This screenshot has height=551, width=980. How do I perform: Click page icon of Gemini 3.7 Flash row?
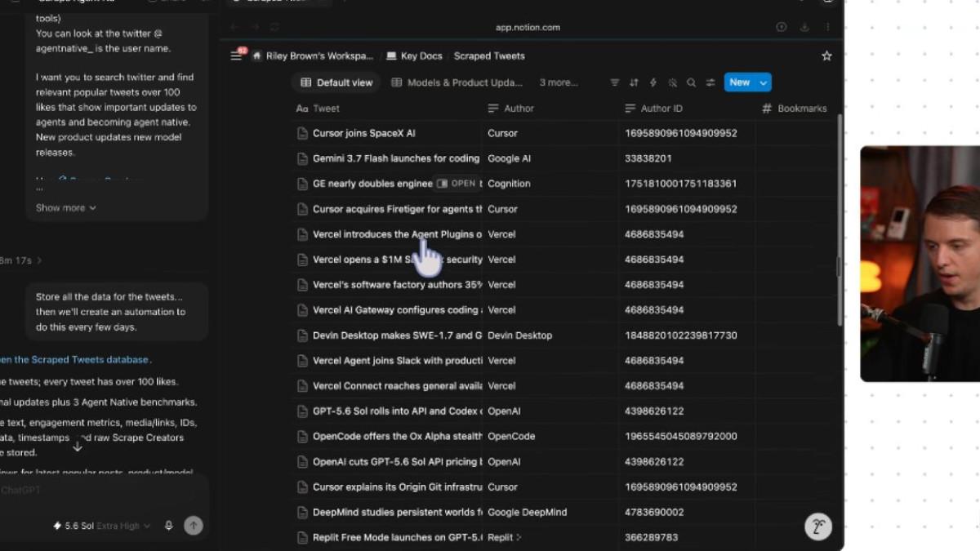302,158
